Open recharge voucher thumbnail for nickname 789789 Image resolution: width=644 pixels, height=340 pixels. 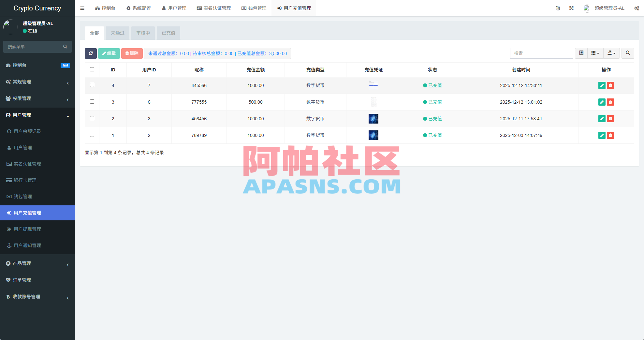[373, 135]
